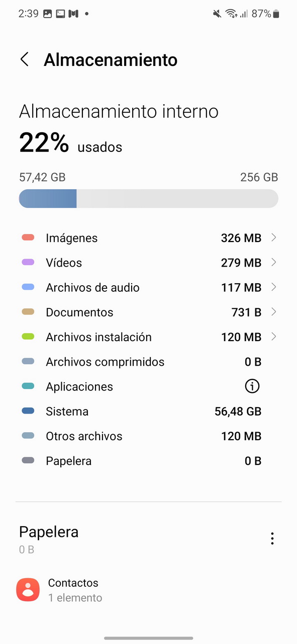Screen dimensions: 297x644
Task: Tap the internal storage usage bar
Action: (148, 199)
